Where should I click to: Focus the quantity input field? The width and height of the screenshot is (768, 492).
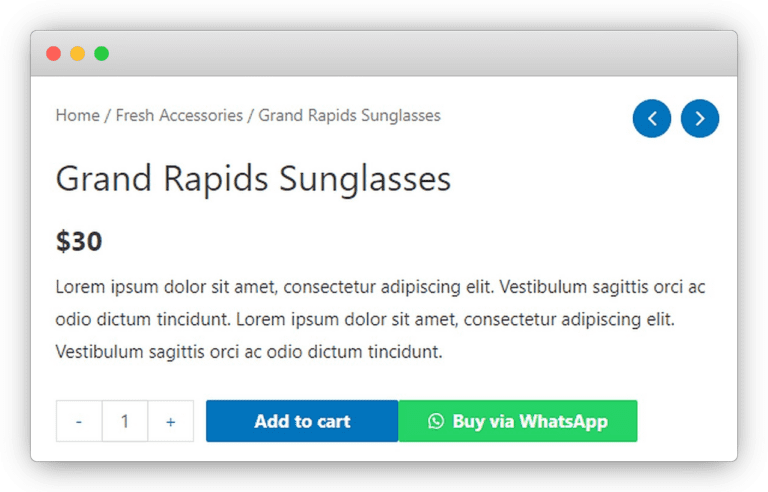125,422
